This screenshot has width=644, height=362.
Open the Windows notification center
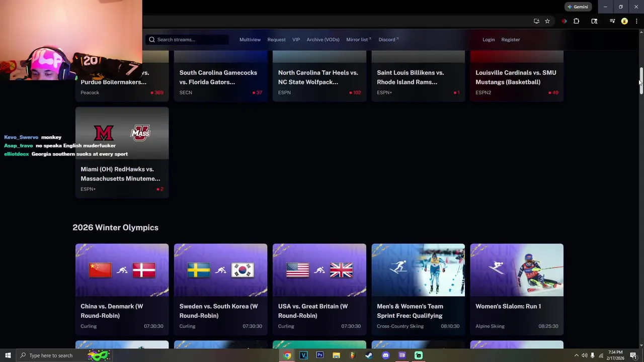(x=633, y=355)
